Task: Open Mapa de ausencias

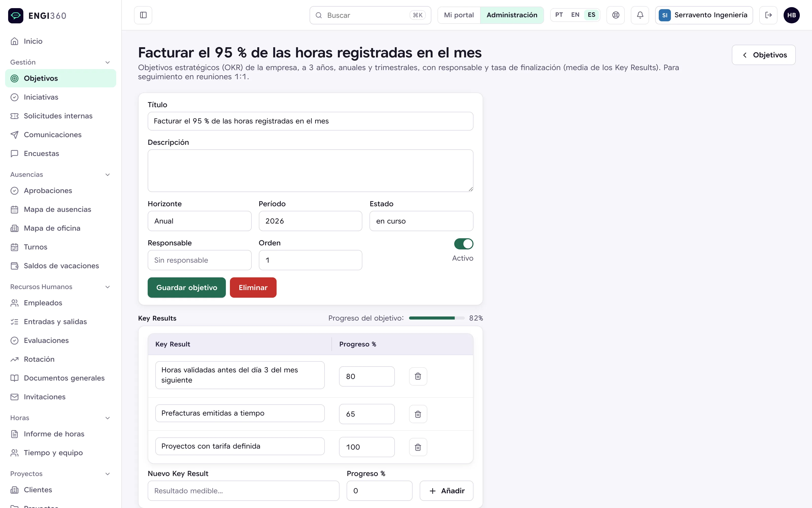Action: click(61, 209)
